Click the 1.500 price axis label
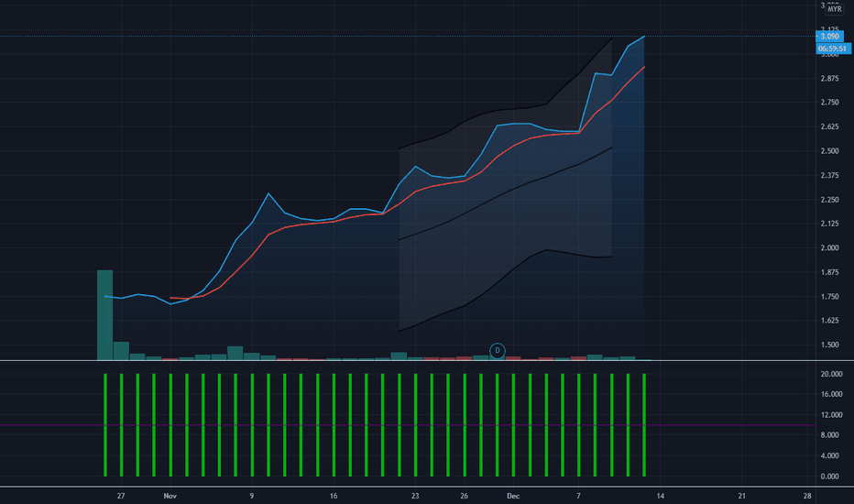 point(829,345)
